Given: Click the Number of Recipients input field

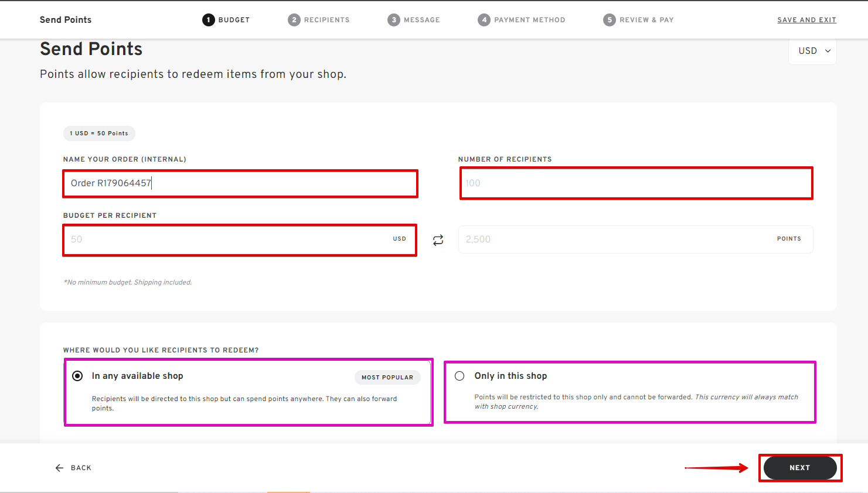Looking at the screenshot, I should click(x=636, y=183).
